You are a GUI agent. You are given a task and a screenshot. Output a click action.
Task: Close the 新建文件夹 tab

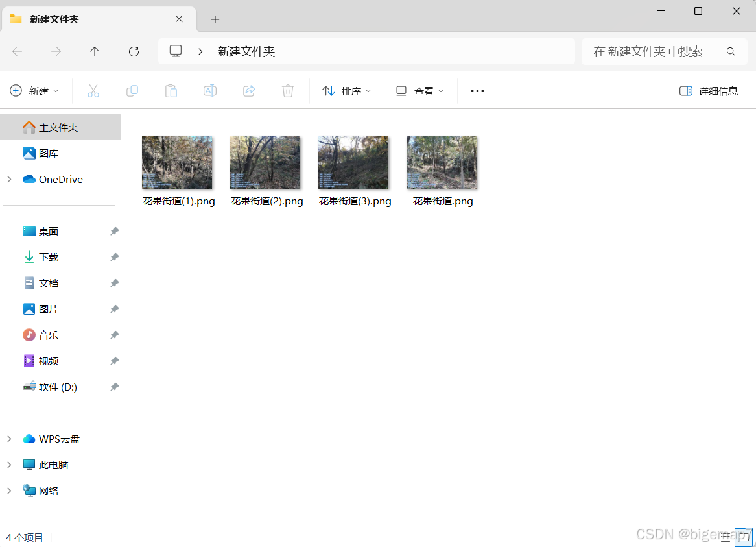pos(179,19)
